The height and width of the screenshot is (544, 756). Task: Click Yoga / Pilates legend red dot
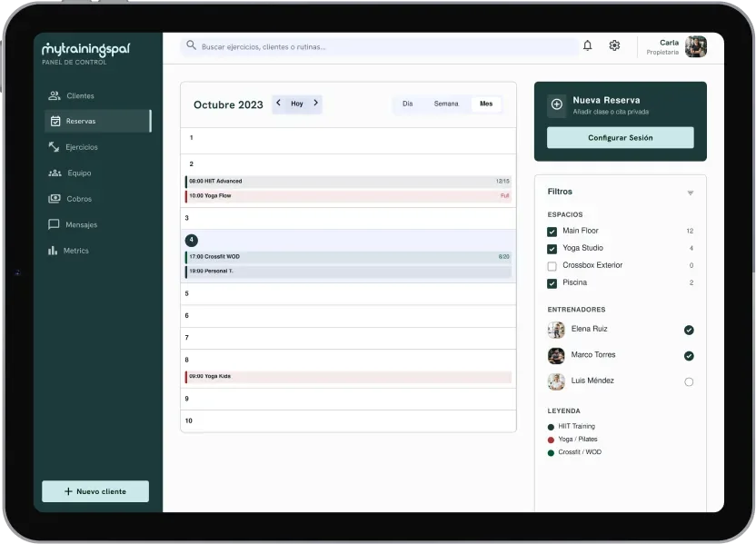click(x=551, y=440)
